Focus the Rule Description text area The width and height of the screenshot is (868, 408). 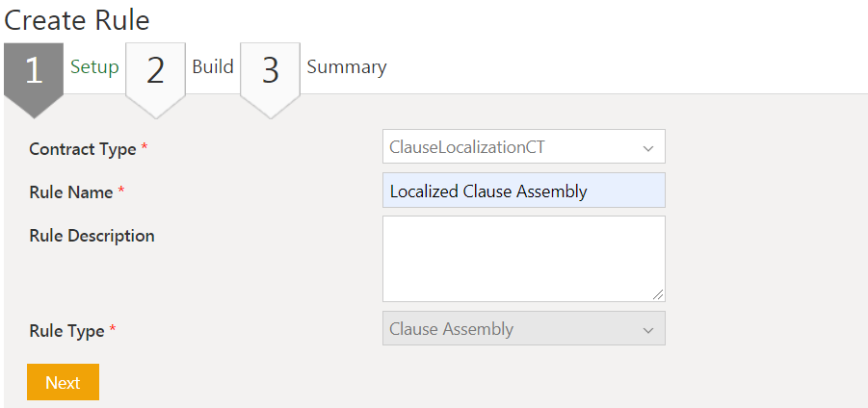(523, 258)
